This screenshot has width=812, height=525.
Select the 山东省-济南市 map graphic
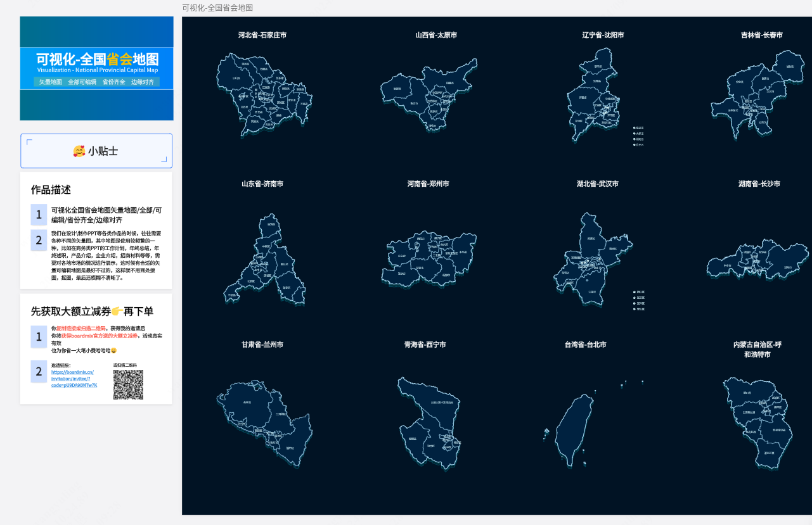pyautogui.click(x=265, y=260)
